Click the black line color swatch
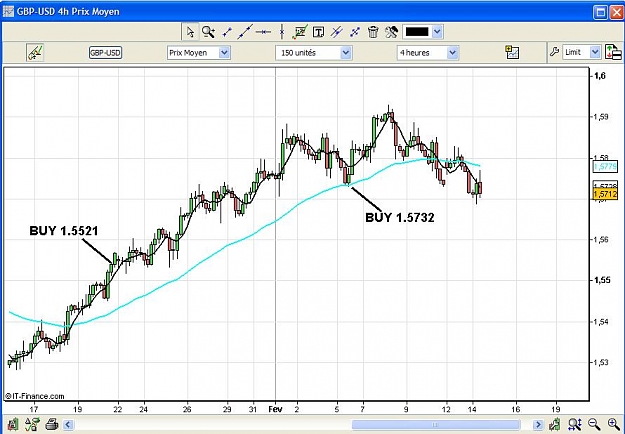The width and height of the screenshot is (625, 434). [417, 32]
